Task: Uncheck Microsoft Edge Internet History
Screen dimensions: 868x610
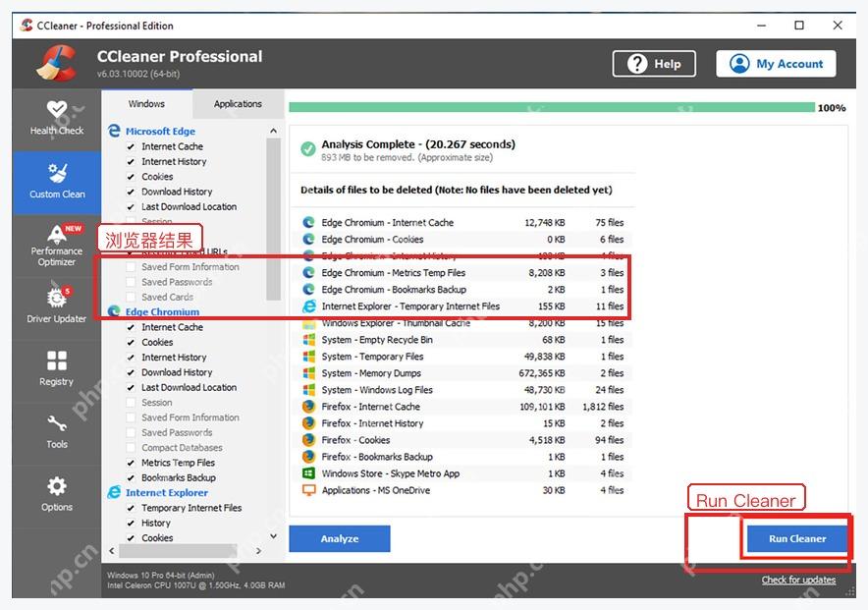Action: pos(131,162)
